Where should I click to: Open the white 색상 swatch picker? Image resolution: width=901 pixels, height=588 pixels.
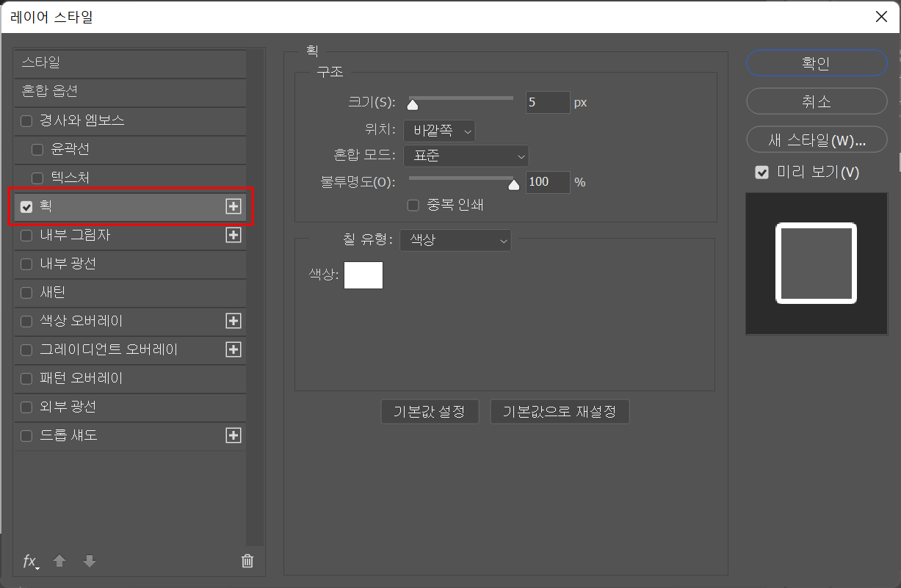coord(363,275)
